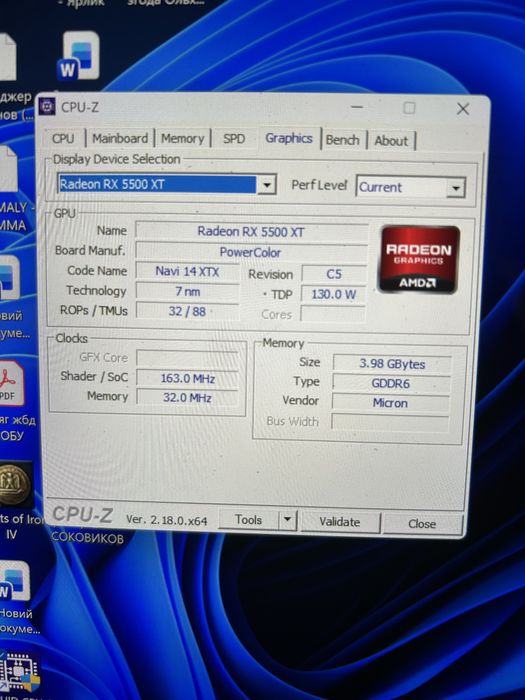Click the CPU-Z title bar icon
The height and width of the screenshot is (700, 525).
47,107
